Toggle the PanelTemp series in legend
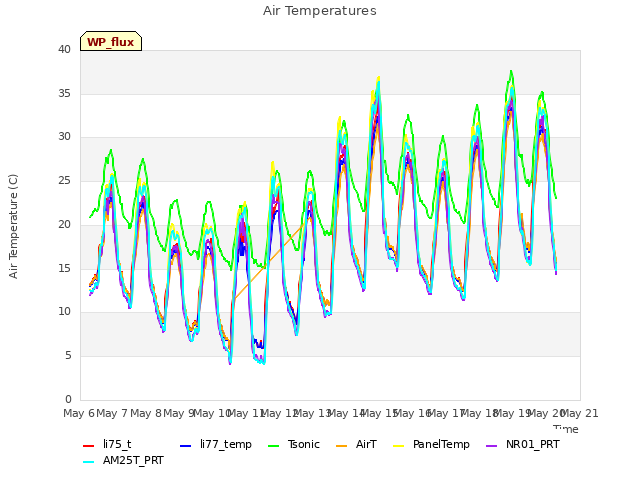 click(x=431, y=444)
